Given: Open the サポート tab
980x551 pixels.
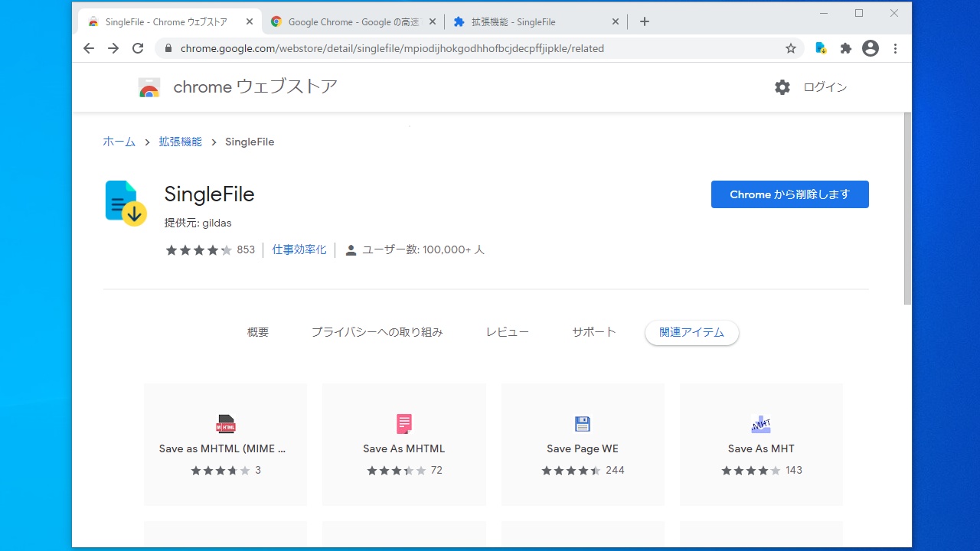Looking at the screenshot, I should click(594, 332).
